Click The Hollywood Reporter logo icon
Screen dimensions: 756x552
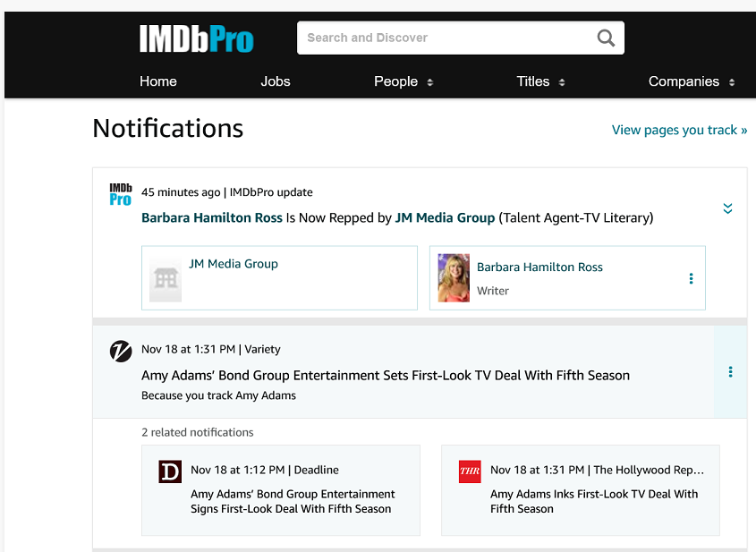coord(469,471)
